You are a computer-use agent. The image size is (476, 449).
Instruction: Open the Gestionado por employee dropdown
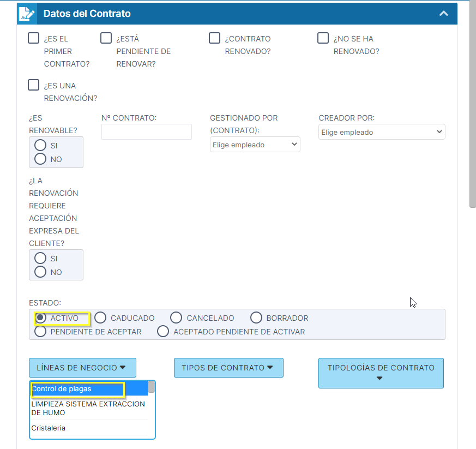pyautogui.click(x=255, y=145)
